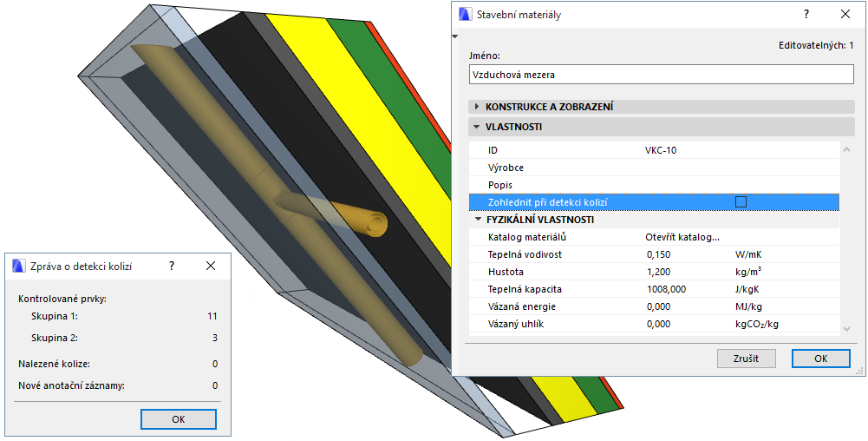Expand the KONSTRUKCE A ZOBRAZENÍ section
868x441 pixels.
477,107
